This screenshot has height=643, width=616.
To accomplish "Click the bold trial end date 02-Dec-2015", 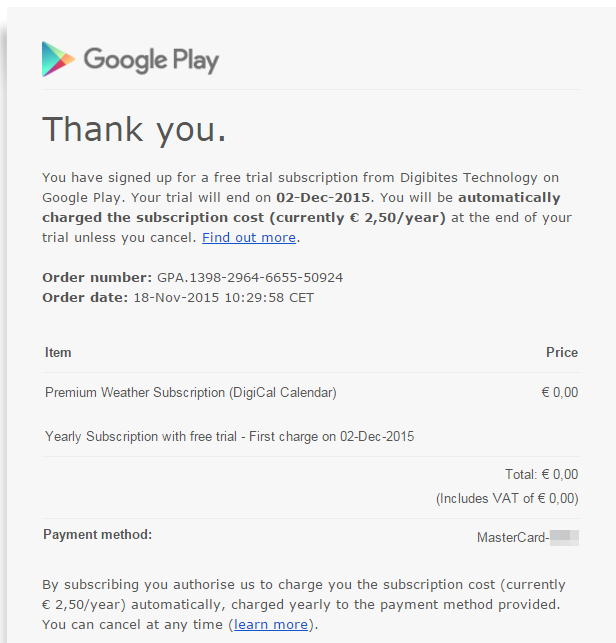I will [x=323, y=198].
